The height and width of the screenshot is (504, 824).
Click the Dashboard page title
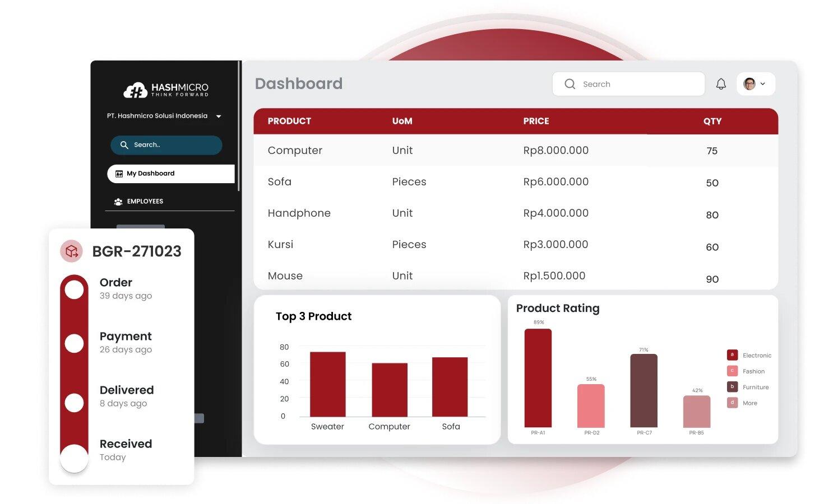298,83
